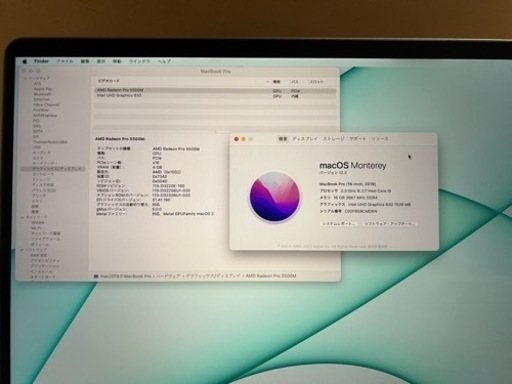Click the シリアル番号 line in About window
This screenshot has height=384, width=512.
(348, 211)
